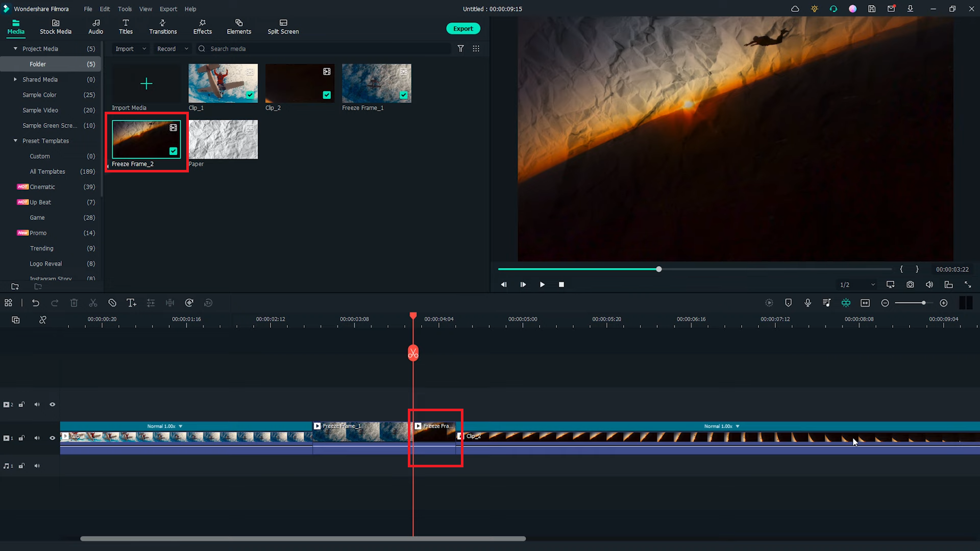Viewport: 980px width, 551px height.
Task: Toggle audio mute on track row 2
Action: pos(38,405)
